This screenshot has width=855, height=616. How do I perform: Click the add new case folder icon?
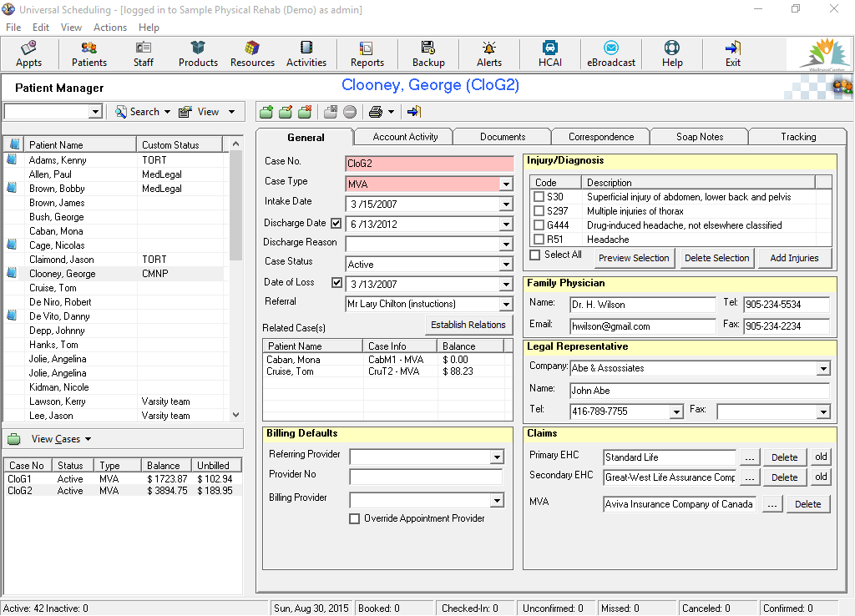[x=266, y=112]
